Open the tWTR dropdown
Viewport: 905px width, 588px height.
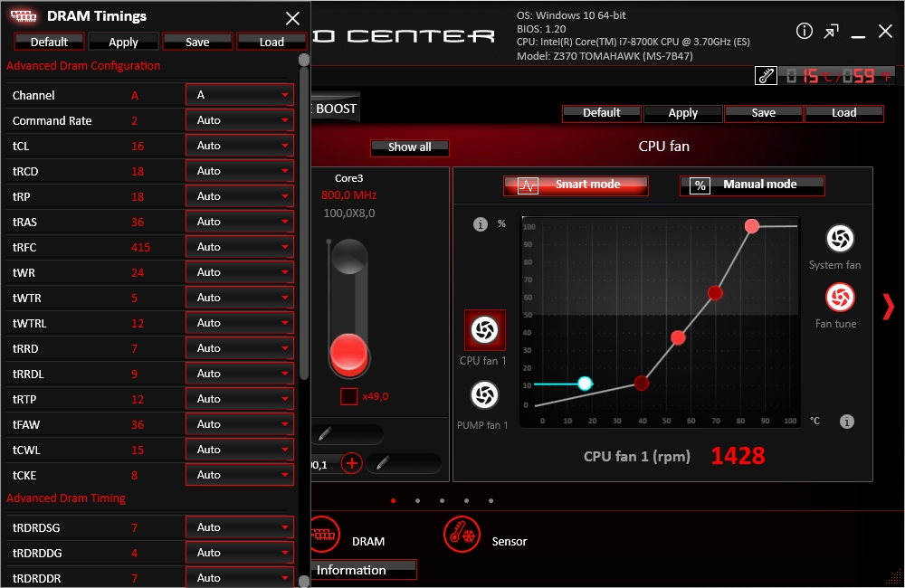click(x=240, y=298)
